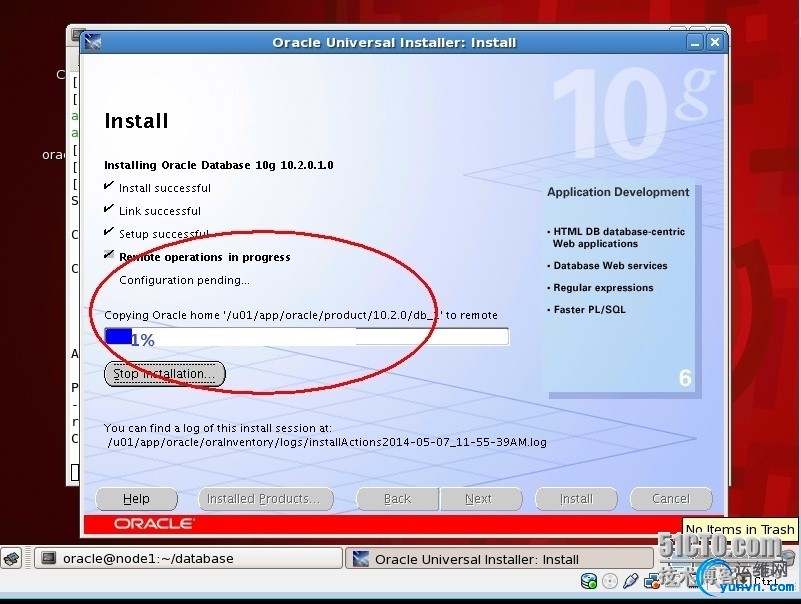Click the slide number 6 in the panel
Image resolution: width=801 pixels, height=604 pixels.
click(x=685, y=378)
